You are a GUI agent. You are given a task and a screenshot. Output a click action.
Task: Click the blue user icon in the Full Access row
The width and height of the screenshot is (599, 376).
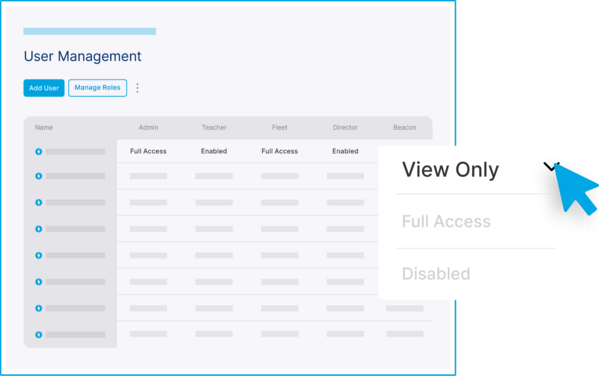tap(39, 152)
